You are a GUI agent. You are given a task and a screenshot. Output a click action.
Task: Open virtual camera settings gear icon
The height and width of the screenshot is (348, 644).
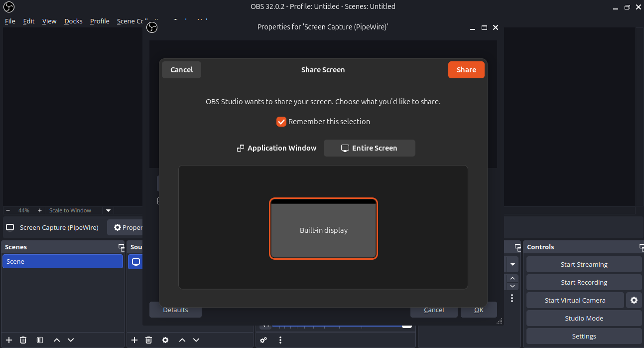(x=634, y=300)
